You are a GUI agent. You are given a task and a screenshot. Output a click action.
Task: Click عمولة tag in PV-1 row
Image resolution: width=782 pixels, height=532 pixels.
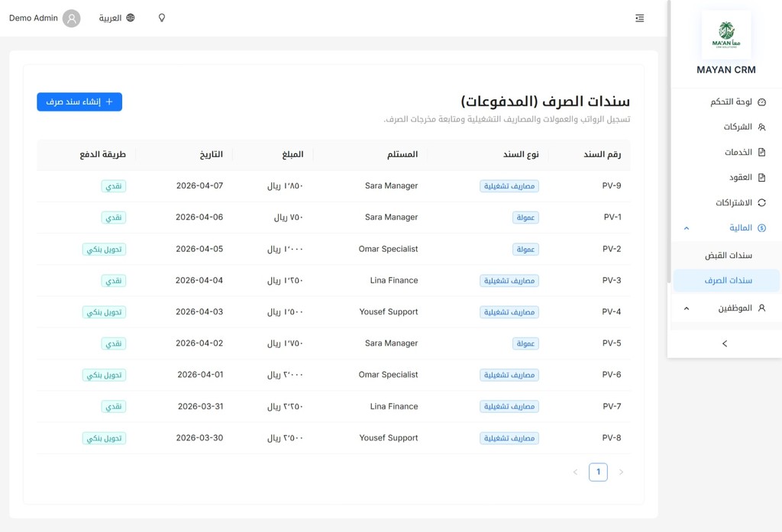click(525, 218)
